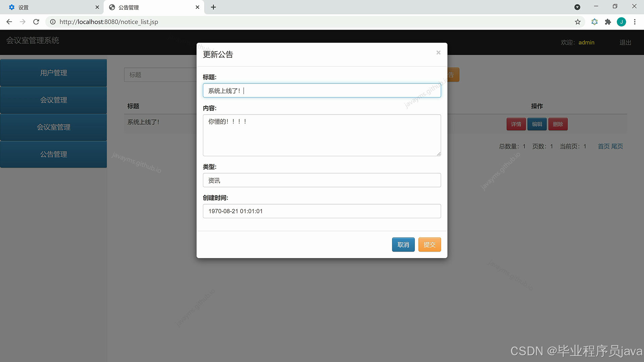Click the 类型 input field
The width and height of the screenshot is (644, 362).
pyautogui.click(x=322, y=180)
